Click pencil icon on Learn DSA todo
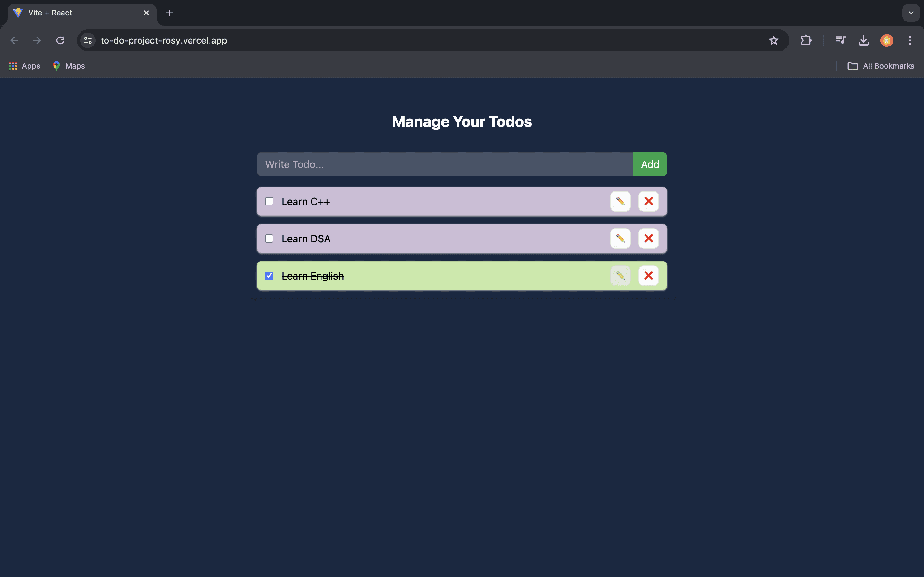 click(x=620, y=238)
